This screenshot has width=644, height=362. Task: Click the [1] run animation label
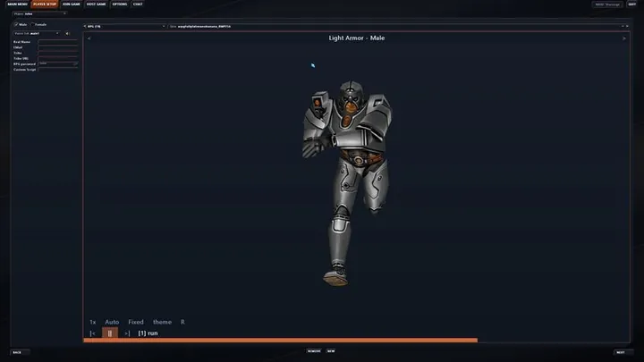[148, 333]
